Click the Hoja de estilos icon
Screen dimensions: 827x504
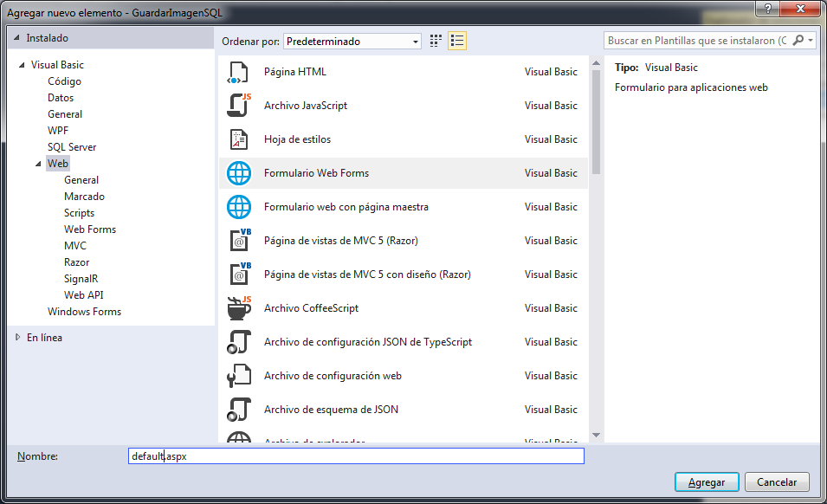pos(238,139)
